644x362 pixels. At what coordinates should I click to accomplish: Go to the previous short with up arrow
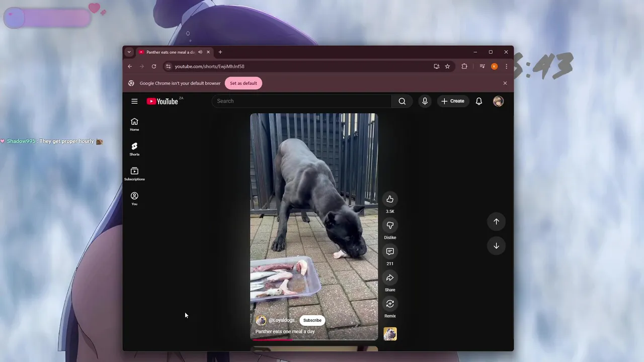(496, 222)
